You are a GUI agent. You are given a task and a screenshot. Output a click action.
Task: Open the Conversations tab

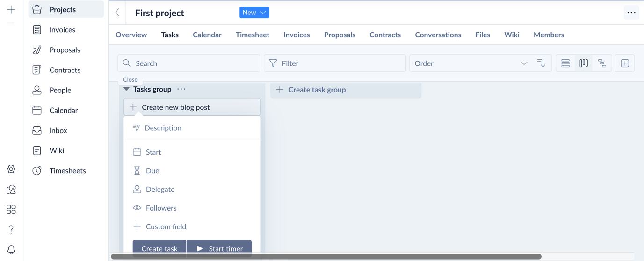pos(438,35)
